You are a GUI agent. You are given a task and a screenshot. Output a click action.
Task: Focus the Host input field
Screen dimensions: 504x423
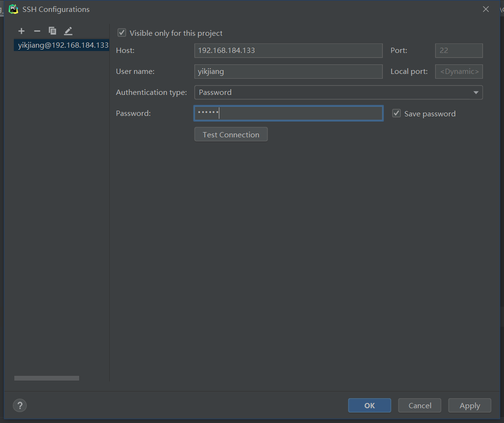(288, 51)
